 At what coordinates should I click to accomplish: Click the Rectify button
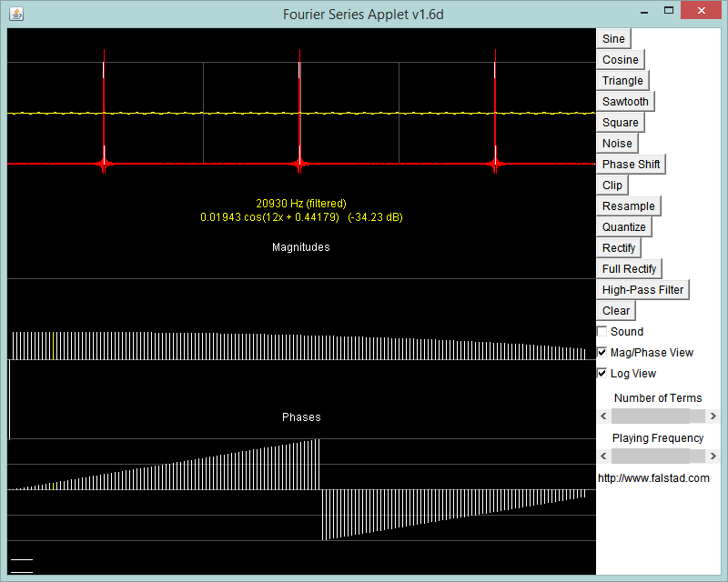619,248
